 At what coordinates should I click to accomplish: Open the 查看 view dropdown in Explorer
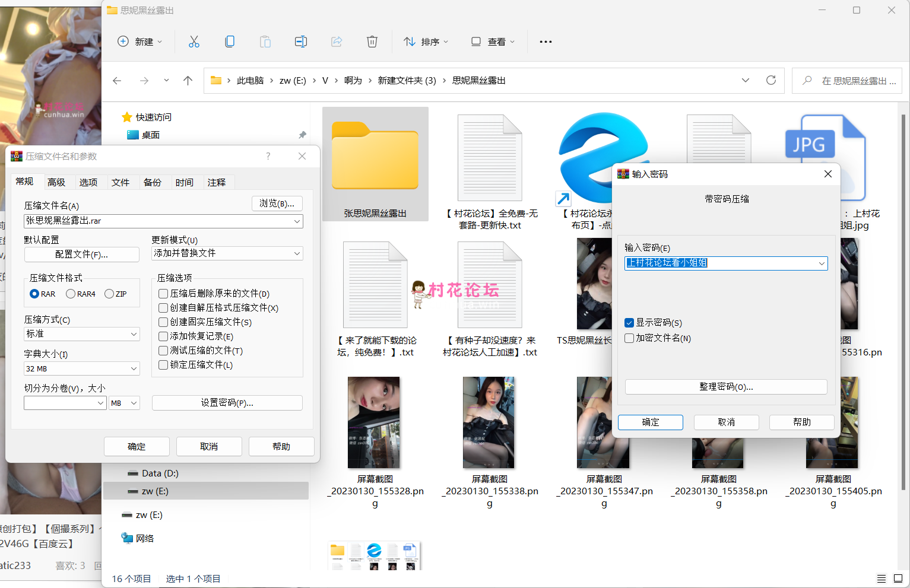pyautogui.click(x=493, y=42)
